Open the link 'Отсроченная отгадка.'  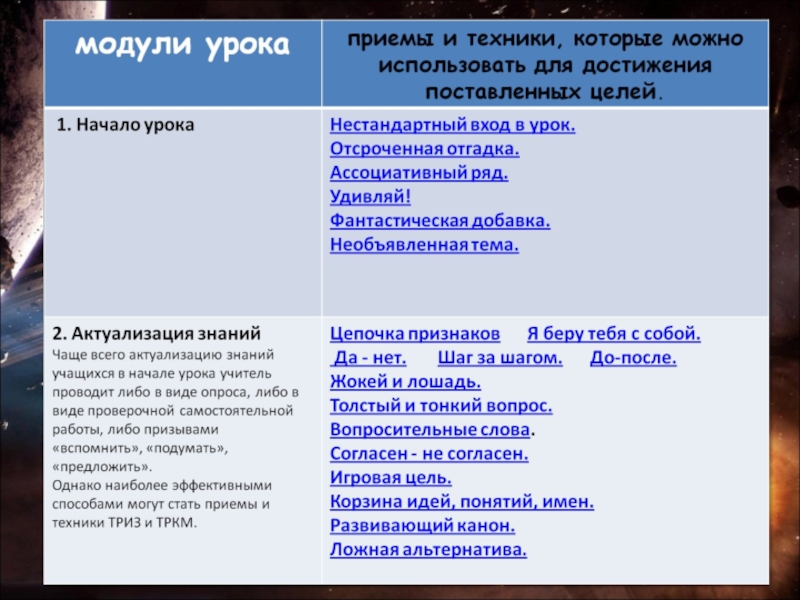[x=424, y=149]
